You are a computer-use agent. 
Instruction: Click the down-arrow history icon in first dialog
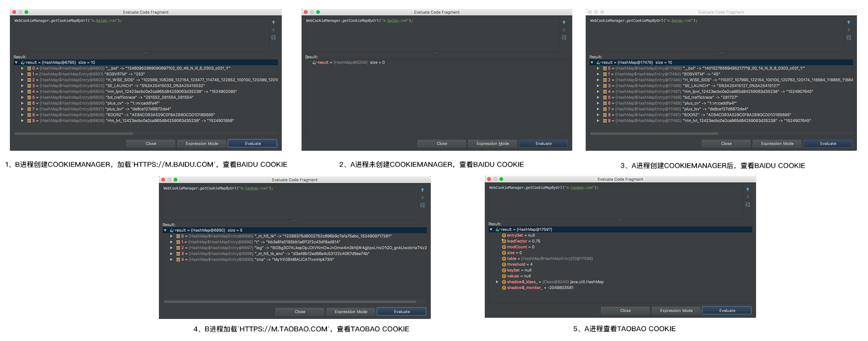[x=273, y=30]
